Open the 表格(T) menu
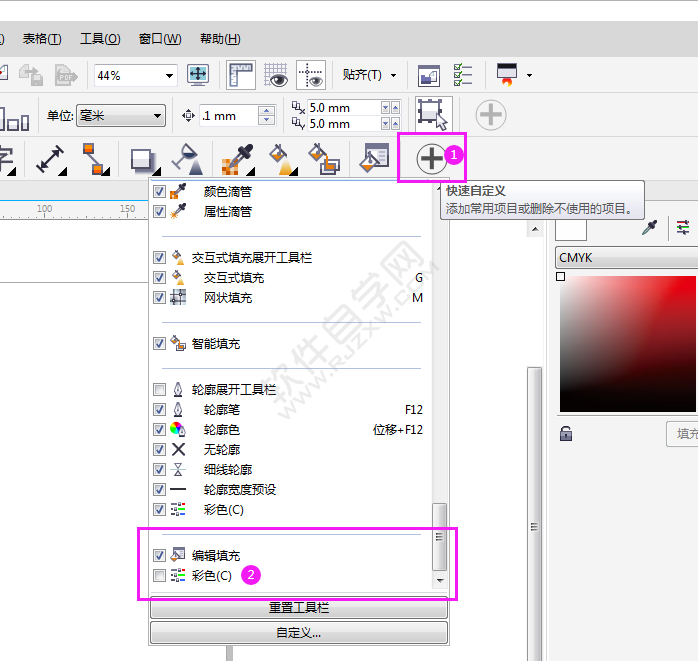This screenshot has height=661, width=698. coord(42,39)
